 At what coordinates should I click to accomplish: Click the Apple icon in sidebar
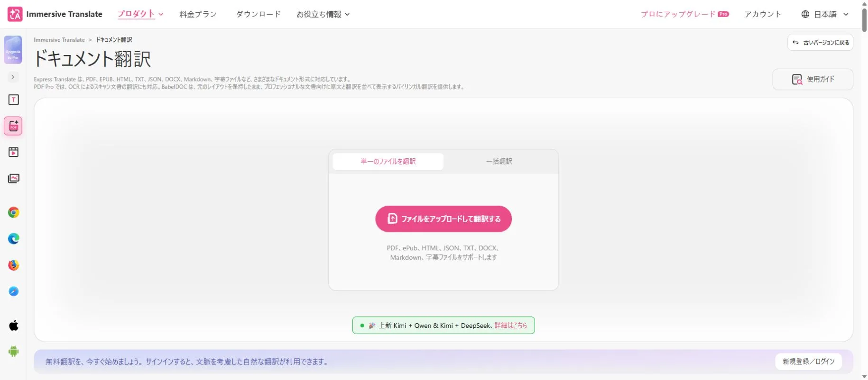tap(13, 326)
